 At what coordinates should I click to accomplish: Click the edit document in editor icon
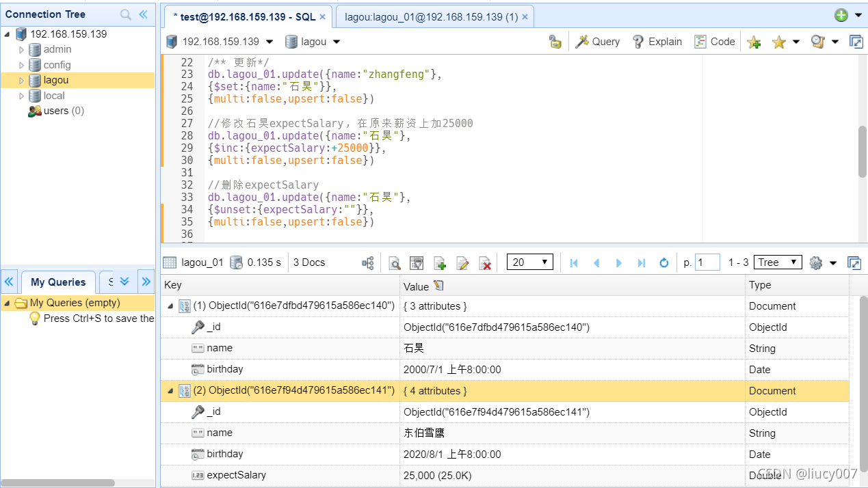point(416,263)
